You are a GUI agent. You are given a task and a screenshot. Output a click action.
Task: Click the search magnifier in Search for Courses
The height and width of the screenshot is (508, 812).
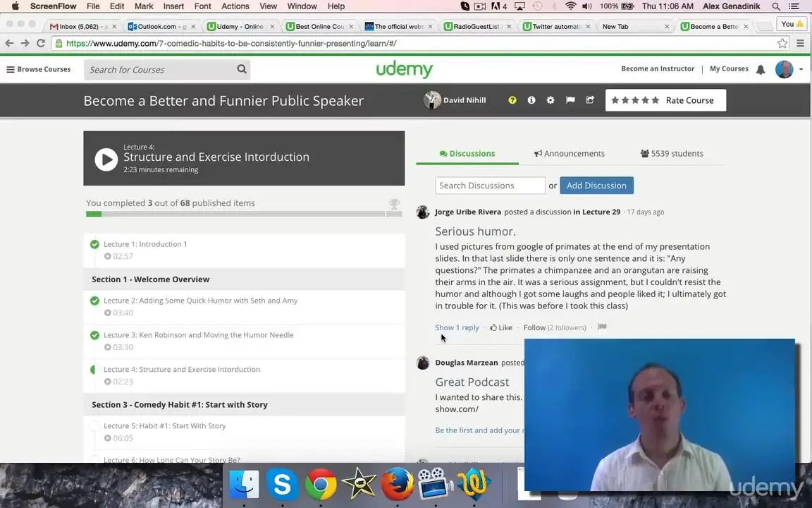(242, 69)
